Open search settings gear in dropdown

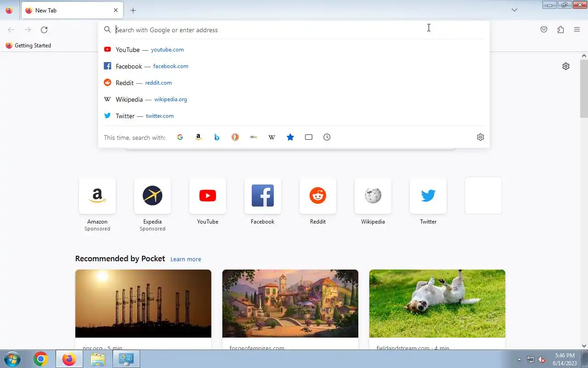481,137
